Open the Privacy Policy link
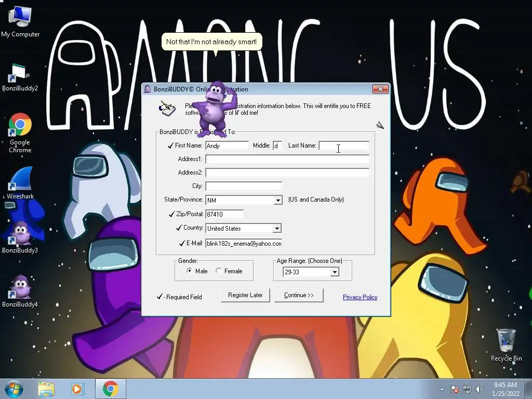The image size is (532, 399). point(360,297)
